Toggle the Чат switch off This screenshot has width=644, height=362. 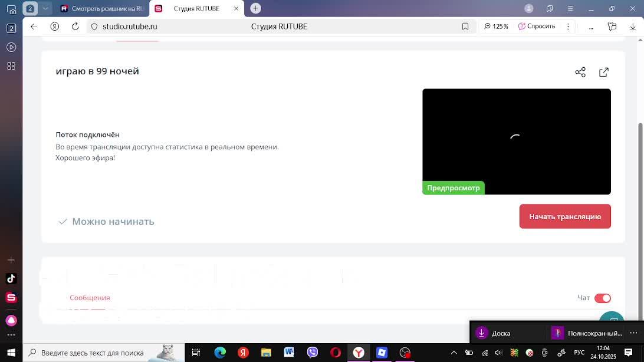click(603, 298)
